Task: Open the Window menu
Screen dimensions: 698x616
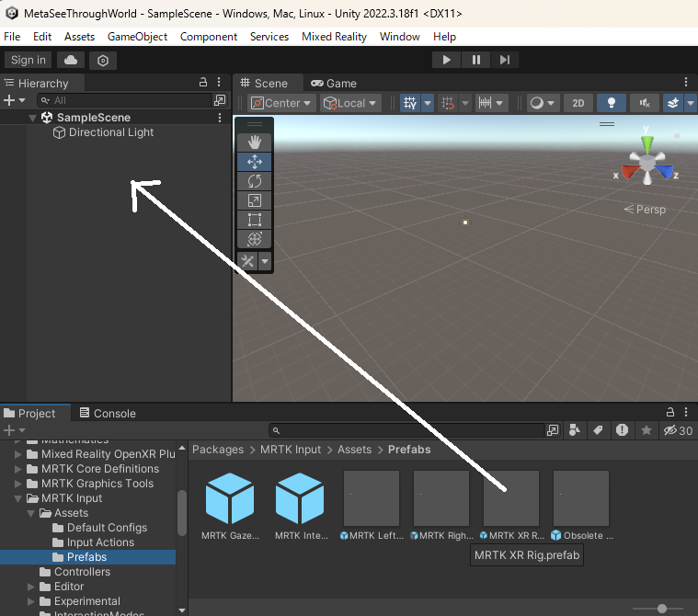Action: coord(400,37)
